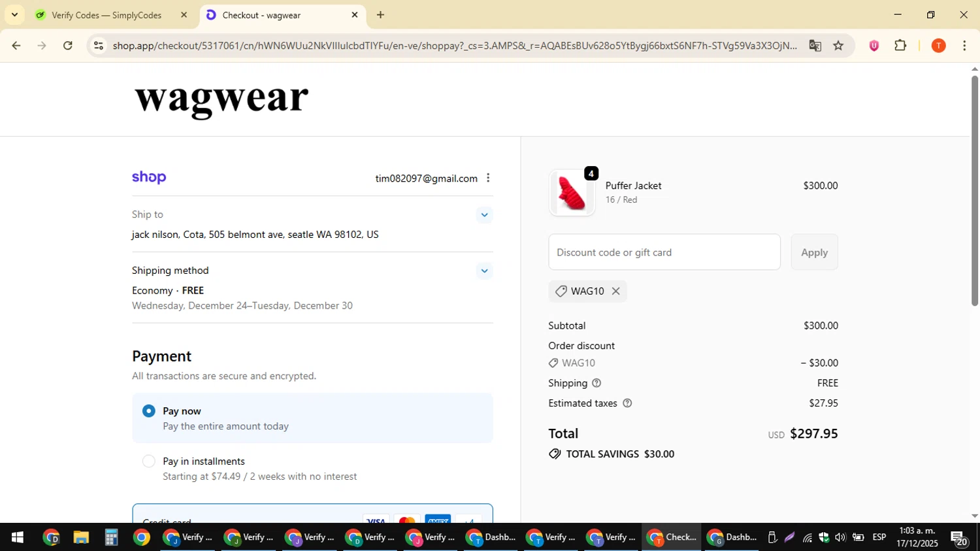Show estimated taxes help icon

[627, 403]
